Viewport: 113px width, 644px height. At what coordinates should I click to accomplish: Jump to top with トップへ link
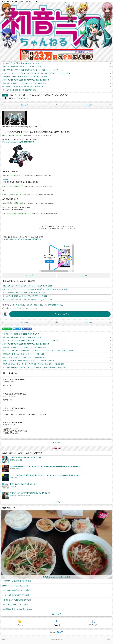[x=108, y=640]
